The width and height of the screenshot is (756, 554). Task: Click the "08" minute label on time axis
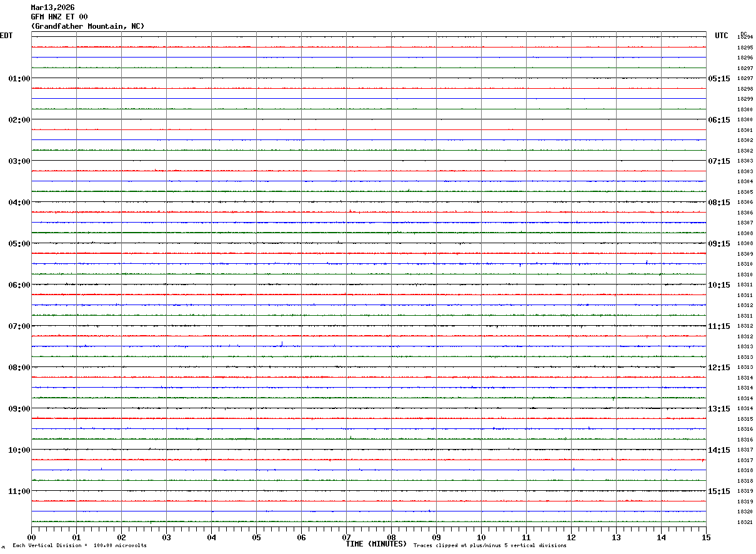(391, 537)
